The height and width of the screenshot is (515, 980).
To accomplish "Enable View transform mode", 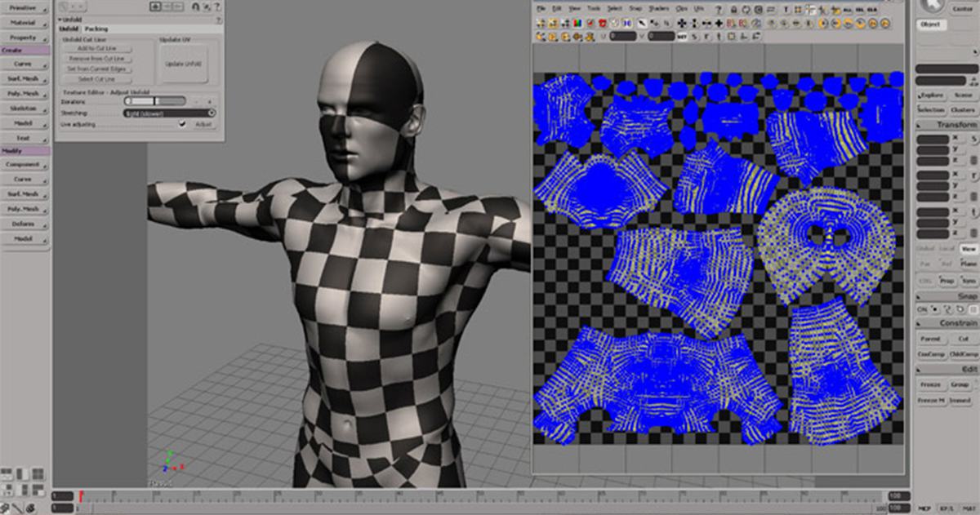I will (968, 249).
